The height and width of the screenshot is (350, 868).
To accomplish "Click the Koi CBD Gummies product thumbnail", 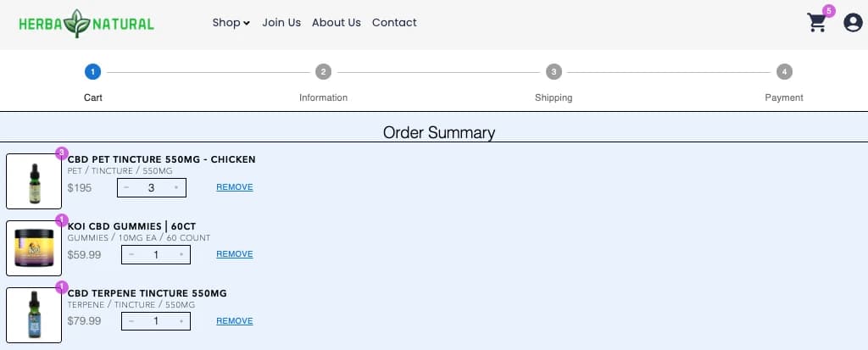I will click(34, 248).
